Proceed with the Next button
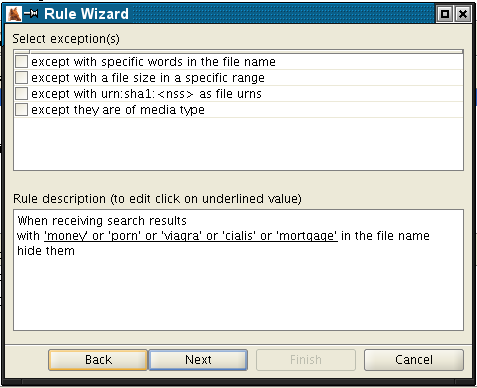477x388 pixels. pos(198,360)
